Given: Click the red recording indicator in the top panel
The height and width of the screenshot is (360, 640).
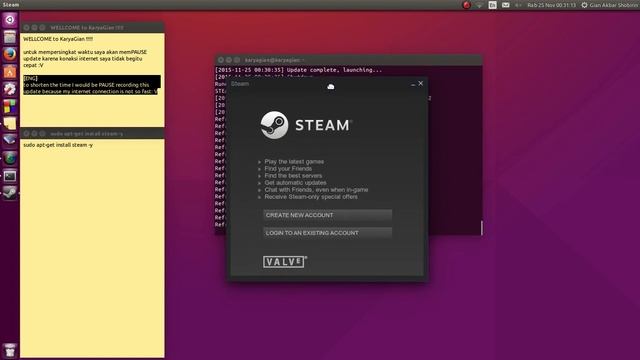Looking at the screenshot, I should (x=467, y=5).
